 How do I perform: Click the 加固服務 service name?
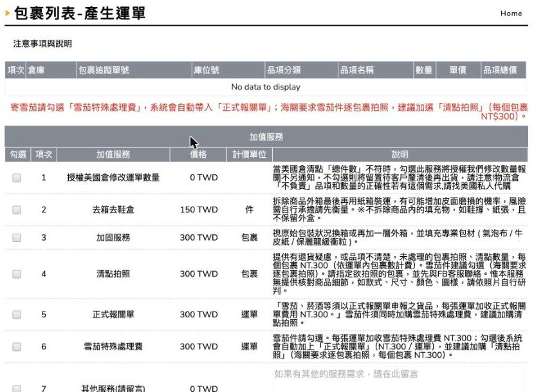click(113, 238)
